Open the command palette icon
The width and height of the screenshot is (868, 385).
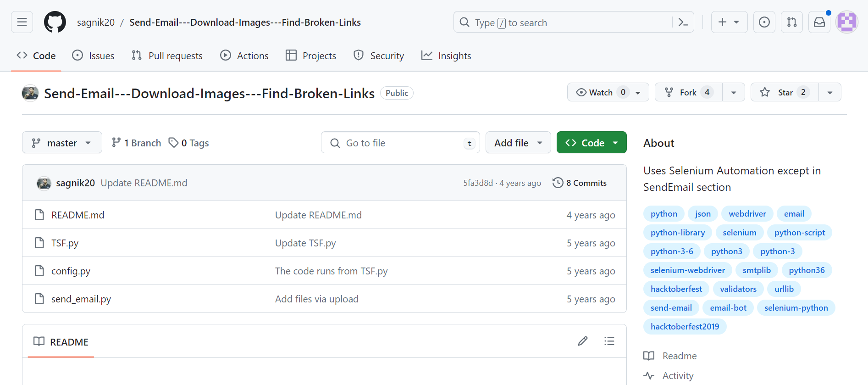coord(683,22)
